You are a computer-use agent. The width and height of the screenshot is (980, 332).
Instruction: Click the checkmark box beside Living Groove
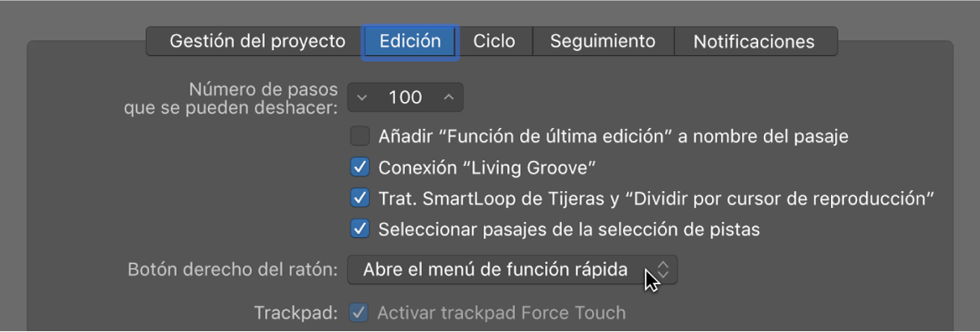tap(360, 168)
